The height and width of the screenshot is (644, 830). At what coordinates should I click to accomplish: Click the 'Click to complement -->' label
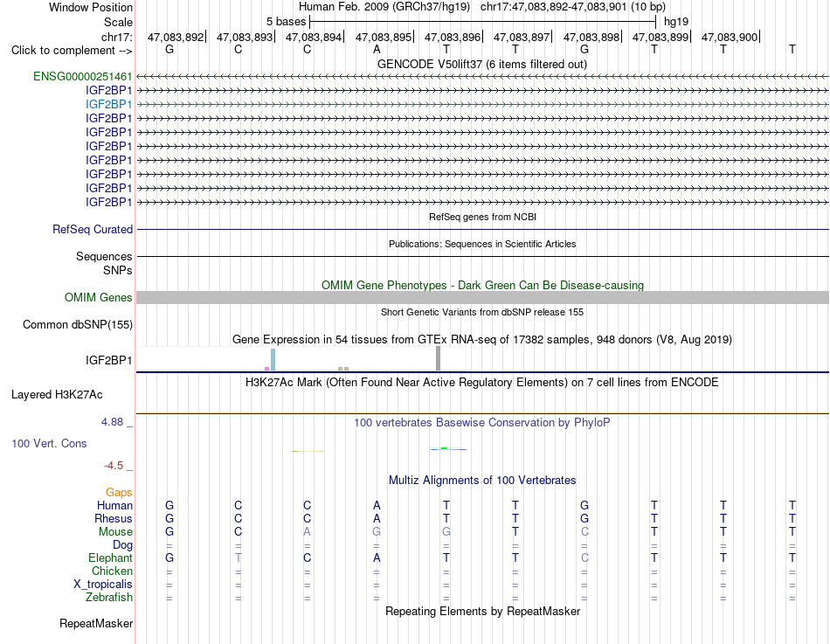click(72, 51)
